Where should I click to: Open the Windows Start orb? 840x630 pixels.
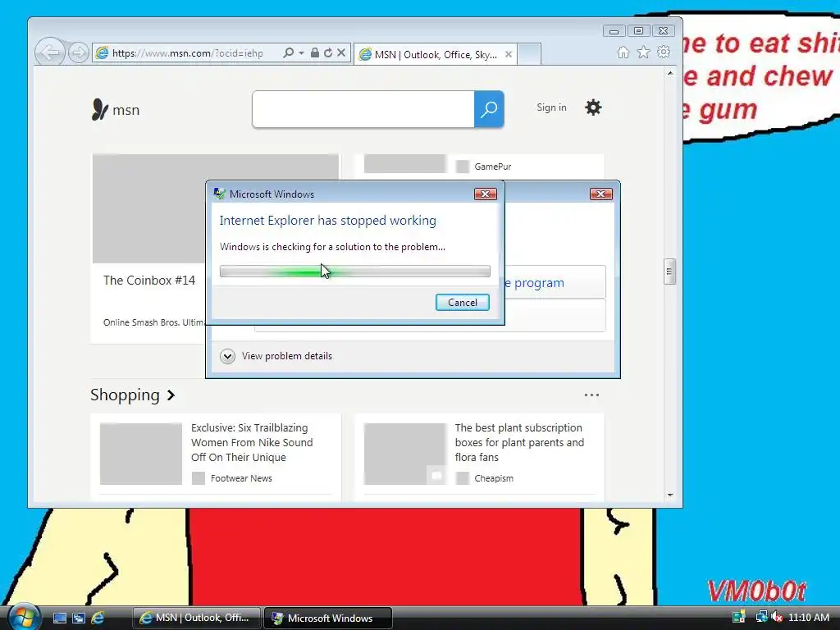point(24,617)
